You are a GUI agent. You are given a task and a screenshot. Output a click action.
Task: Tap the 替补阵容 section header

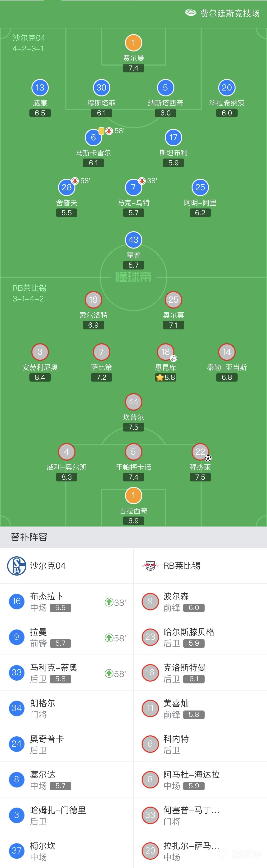click(29, 537)
